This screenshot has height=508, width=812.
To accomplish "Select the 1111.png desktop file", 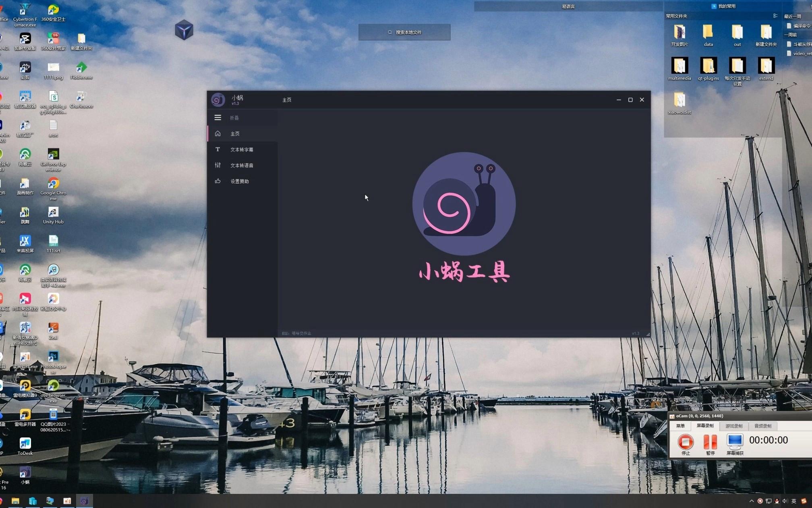I will click(53, 71).
